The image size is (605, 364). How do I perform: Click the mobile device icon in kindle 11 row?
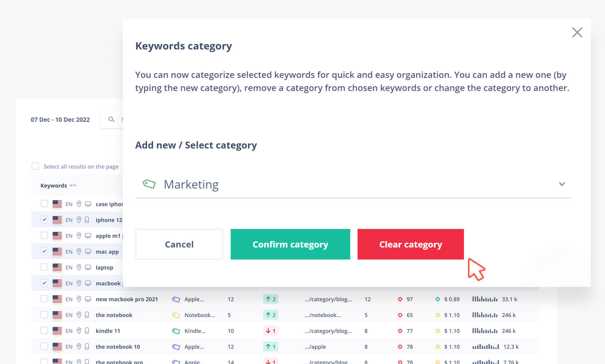(87, 331)
